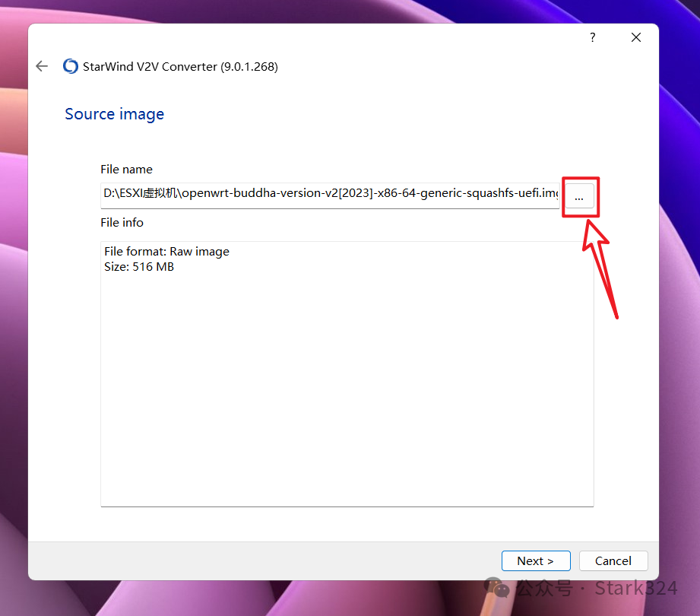Close the StarWind V2V Converter window

[x=636, y=37]
